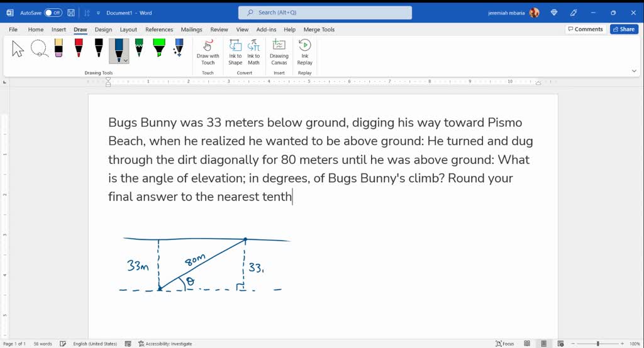Viewport: 644px width, 348px height.
Task: Enable Focus mode
Action: click(505, 344)
